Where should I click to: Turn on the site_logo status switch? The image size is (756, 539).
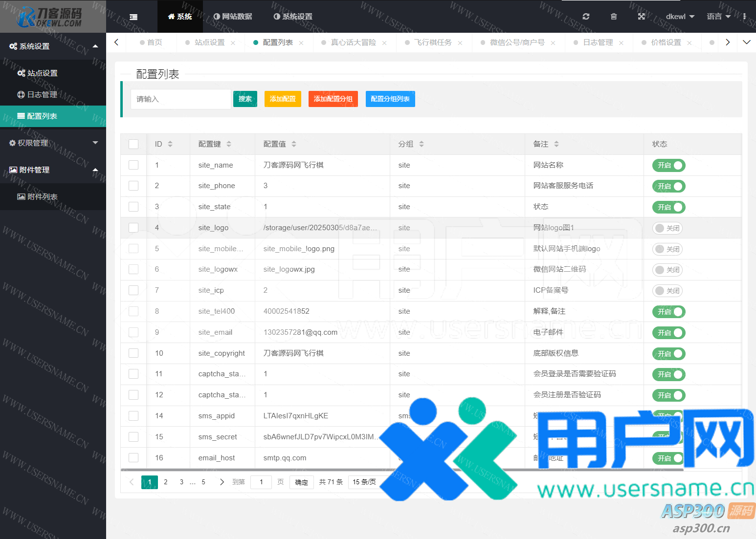pyautogui.click(x=667, y=228)
